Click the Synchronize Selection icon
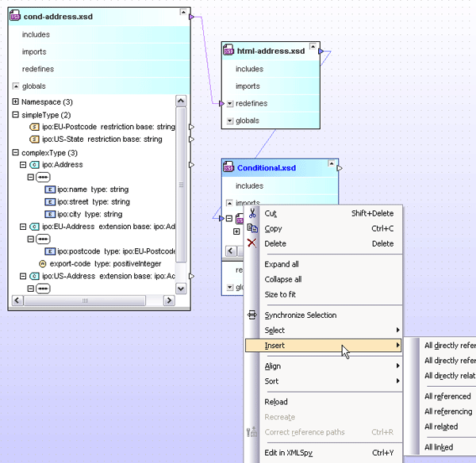Screen dimensions: 476x463 [x=252, y=316]
